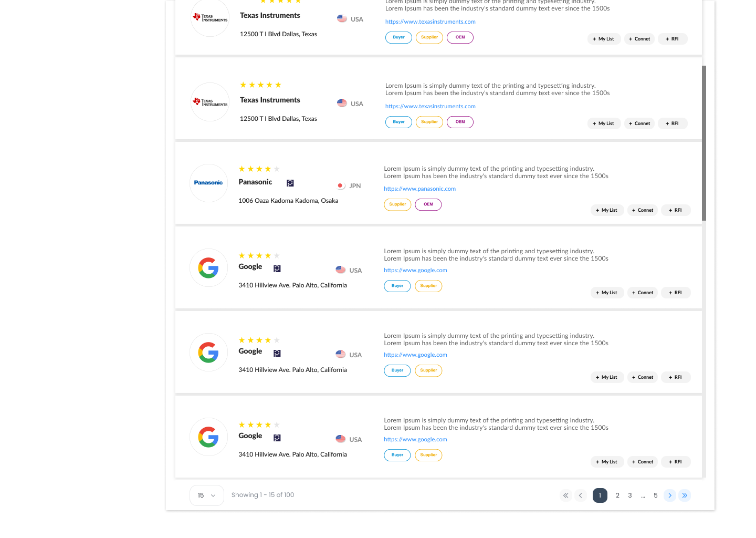Click the OEM tag on Panasonic listing
The width and height of the screenshot is (756, 538).
click(428, 204)
